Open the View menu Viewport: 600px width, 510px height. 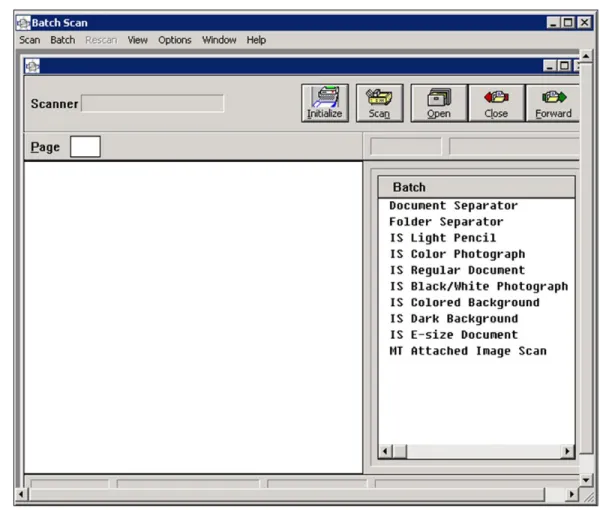pyautogui.click(x=137, y=40)
